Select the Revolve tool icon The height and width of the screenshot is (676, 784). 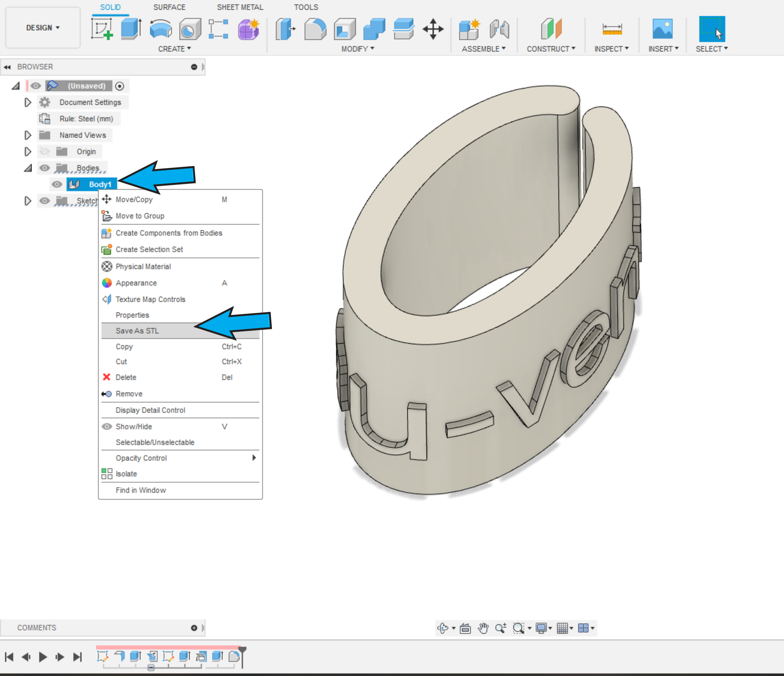(160, 29)
